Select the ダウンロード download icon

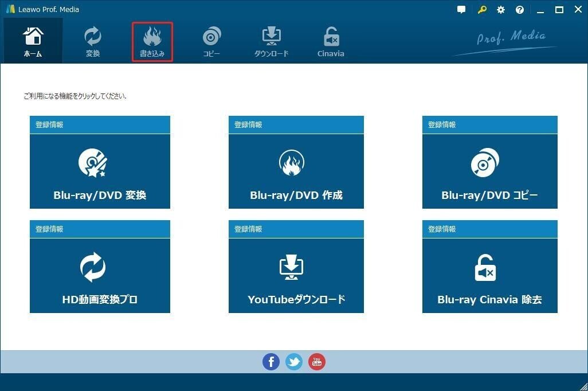(271, 36)
